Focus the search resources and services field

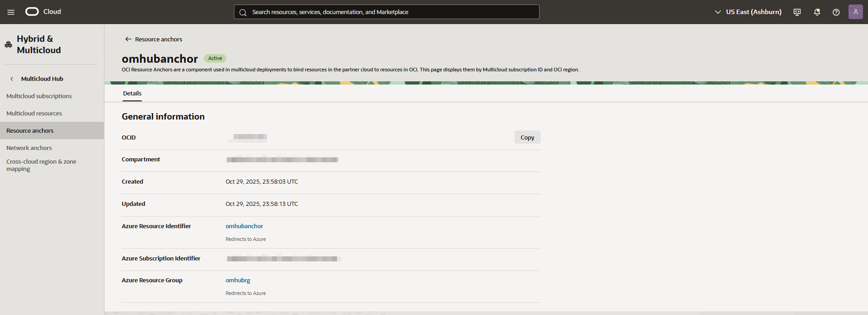[387, 12]
